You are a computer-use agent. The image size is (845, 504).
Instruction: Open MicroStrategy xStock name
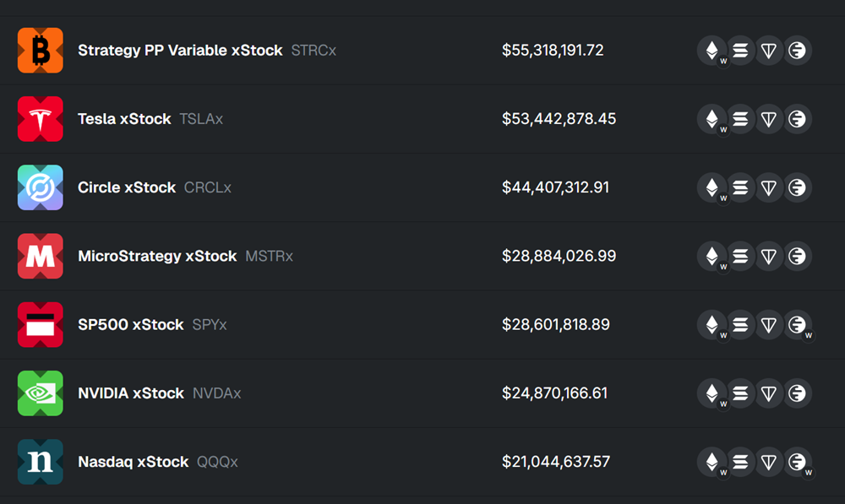click(x=157, y=256)
